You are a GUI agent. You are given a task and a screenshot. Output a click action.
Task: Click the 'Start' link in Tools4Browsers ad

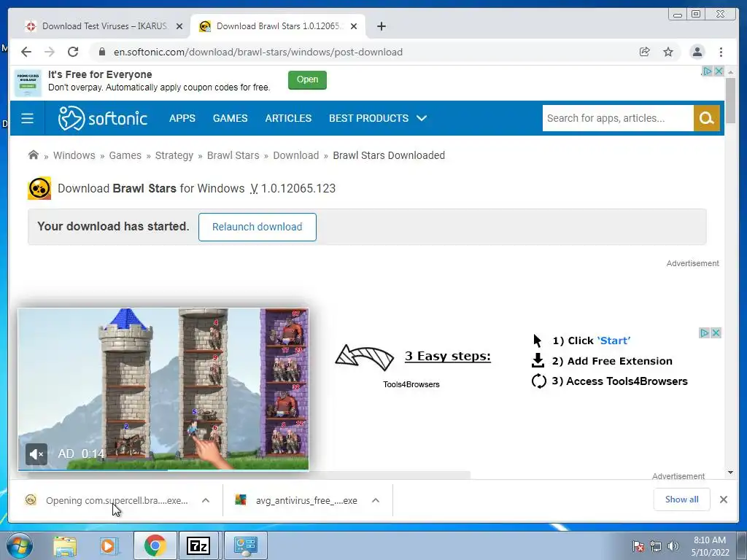pyautogui.click(x=614, y=341)
